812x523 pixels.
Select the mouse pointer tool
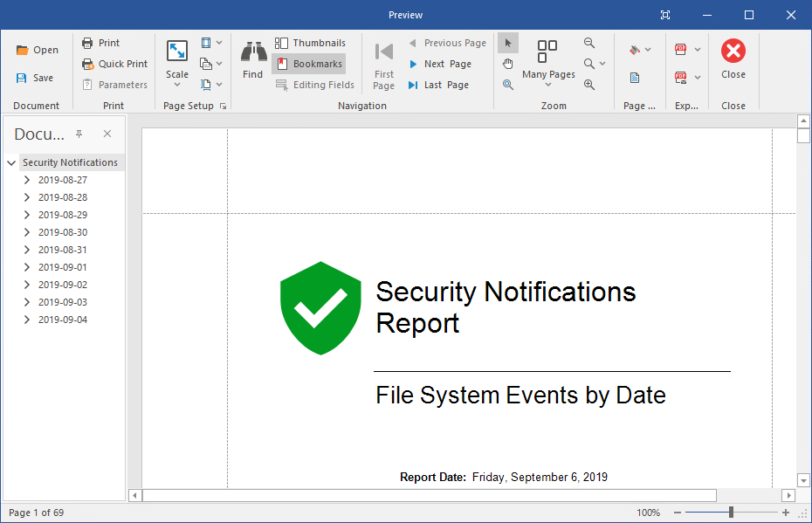pos(508,43)
